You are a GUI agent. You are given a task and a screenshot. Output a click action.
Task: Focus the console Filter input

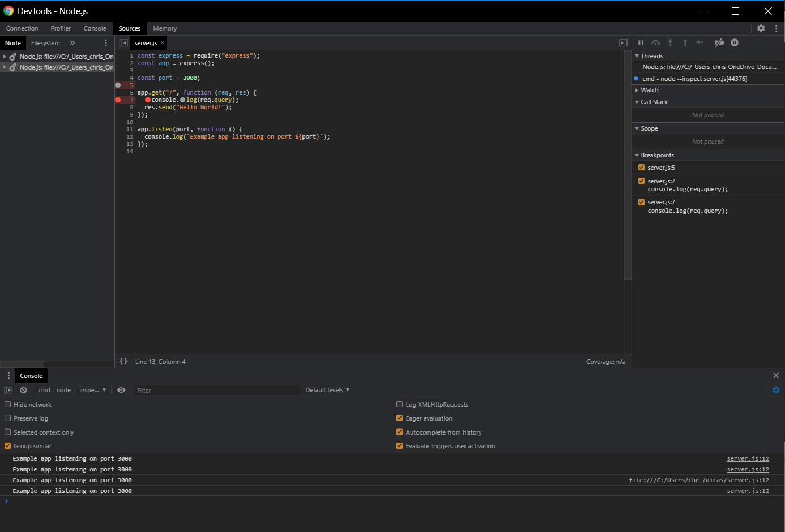click(217, 390)
